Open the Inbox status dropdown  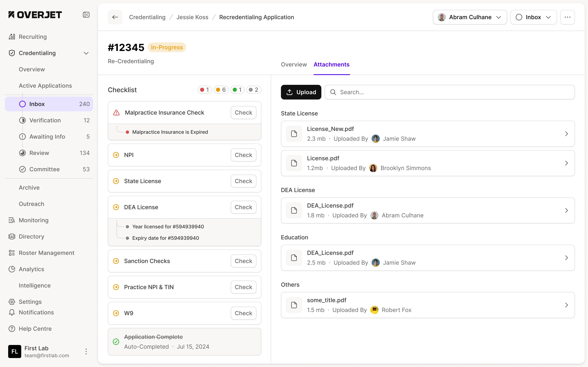click(533, 17)
